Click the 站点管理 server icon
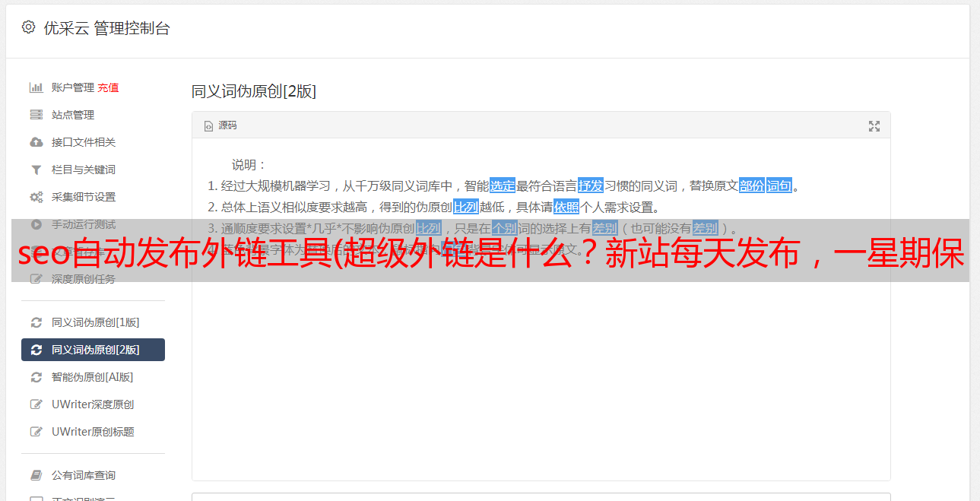This screenshot has height=501, width=980. click(36, 115)
